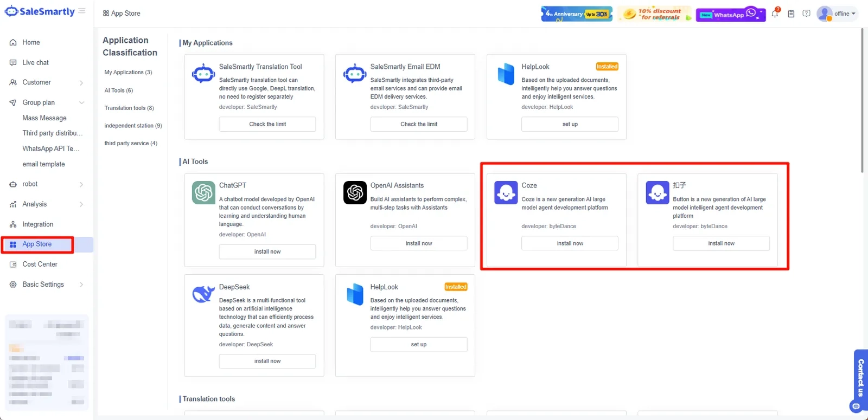Set up HelpLook under My Applications
The height and width of the screenshot is (420, 868).
click(570, 124)
